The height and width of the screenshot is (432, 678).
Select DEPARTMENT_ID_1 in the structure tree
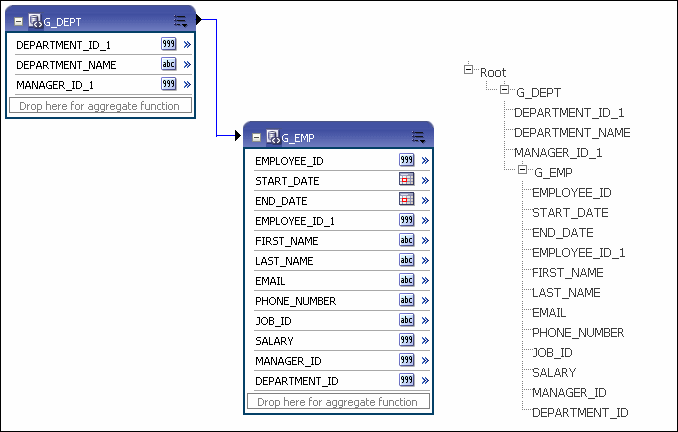point(569,113)
